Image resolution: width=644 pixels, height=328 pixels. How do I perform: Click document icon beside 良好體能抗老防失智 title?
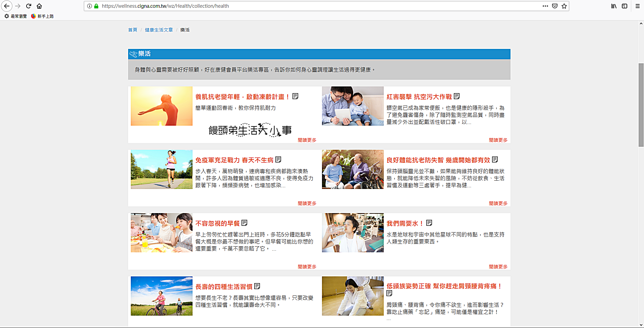[495, 160]
